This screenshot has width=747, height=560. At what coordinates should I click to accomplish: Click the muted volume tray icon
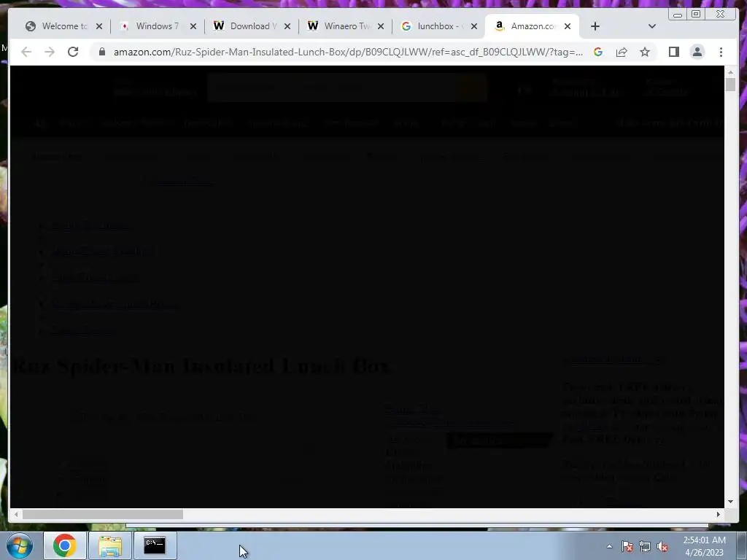point(662,546)
